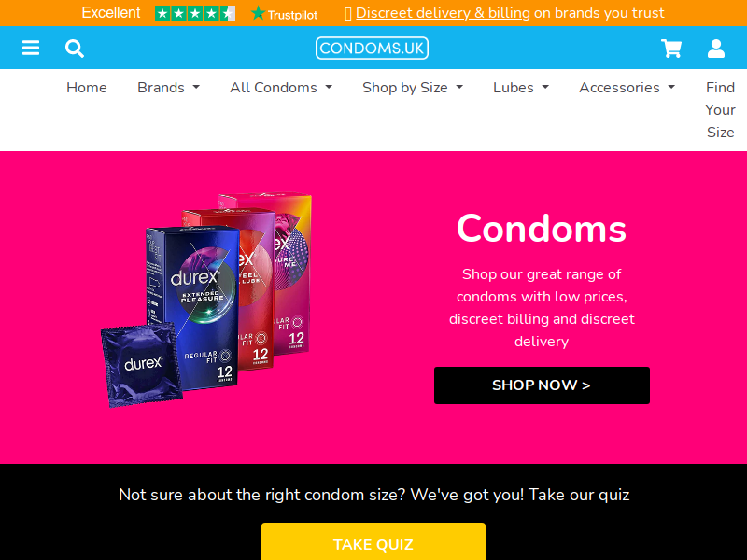747x560 pixels.
Task: Go to the Home menu item
Action: point(87,88)
